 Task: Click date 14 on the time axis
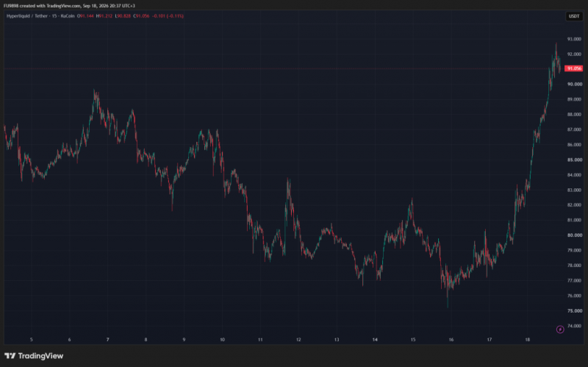[375, 340]
